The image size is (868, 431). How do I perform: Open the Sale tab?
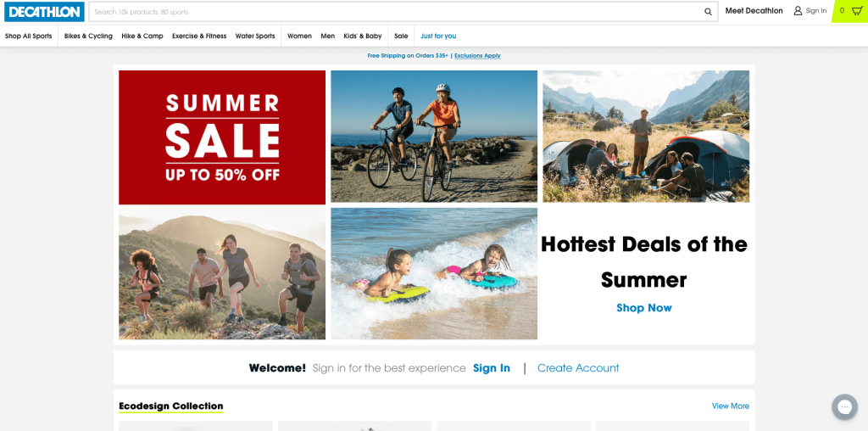coord(401,36)
